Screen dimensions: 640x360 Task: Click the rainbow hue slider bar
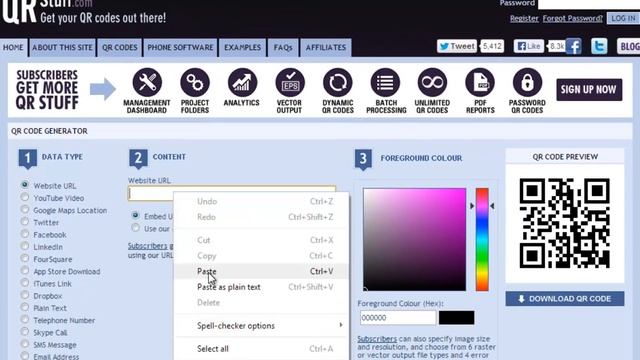click(x=482, y=240)
